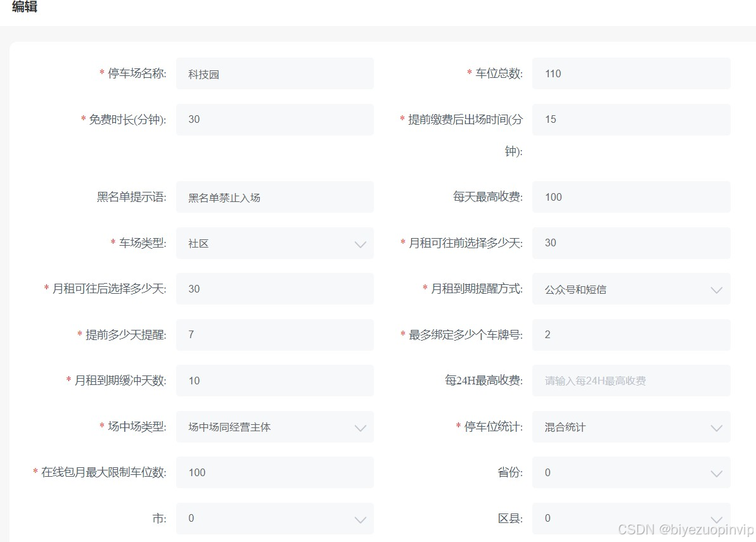Select the 月租可往前选择多少天 input
Image resolution: width=756 pixels, height=542 pixels.
pos(631,243)
